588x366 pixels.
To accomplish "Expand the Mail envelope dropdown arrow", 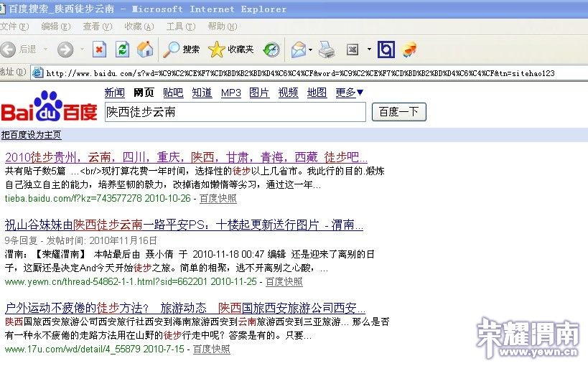I will coord(310,50).
